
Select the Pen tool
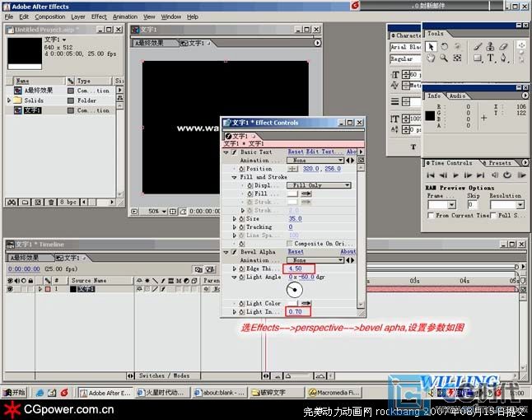503,58
